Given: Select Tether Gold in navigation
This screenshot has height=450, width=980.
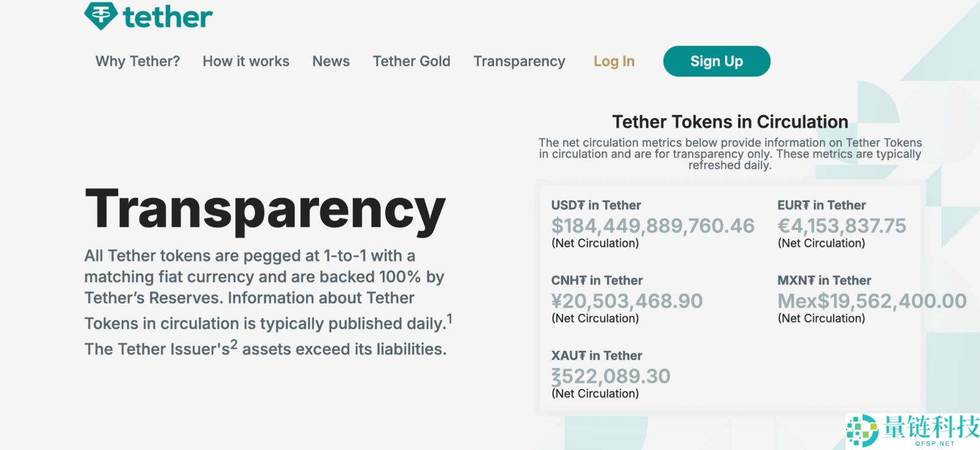Looking at the screenshot, I should tap(411, 61).
